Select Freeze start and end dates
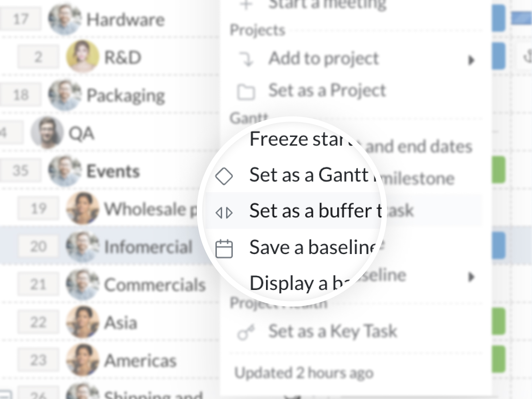 pos(299,139)
